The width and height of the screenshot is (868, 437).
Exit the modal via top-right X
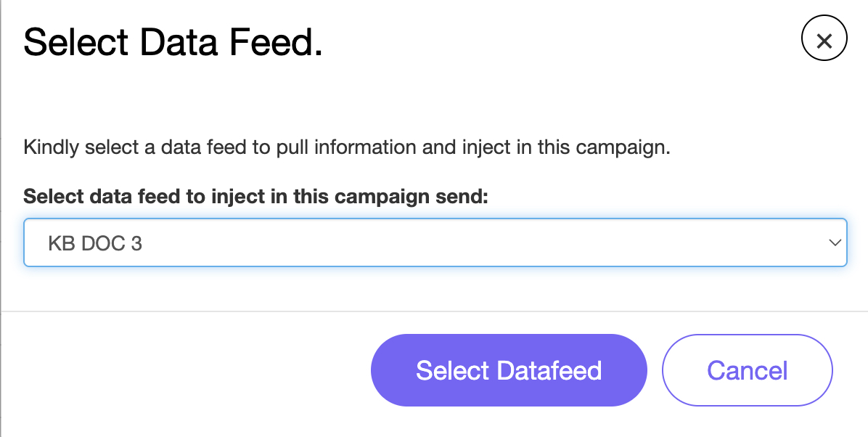click(x=824, y=41)
